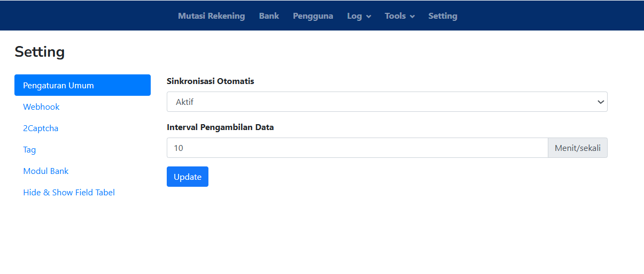Switch to the Modul Bank tab
The height and width of the screenshot is (274, 644).
tap(46, 171)
